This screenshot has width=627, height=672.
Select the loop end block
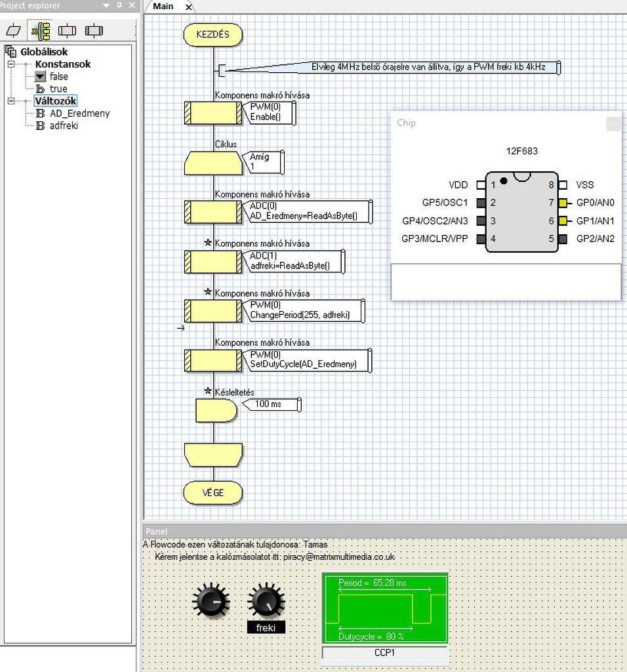[x=213, y=455]
